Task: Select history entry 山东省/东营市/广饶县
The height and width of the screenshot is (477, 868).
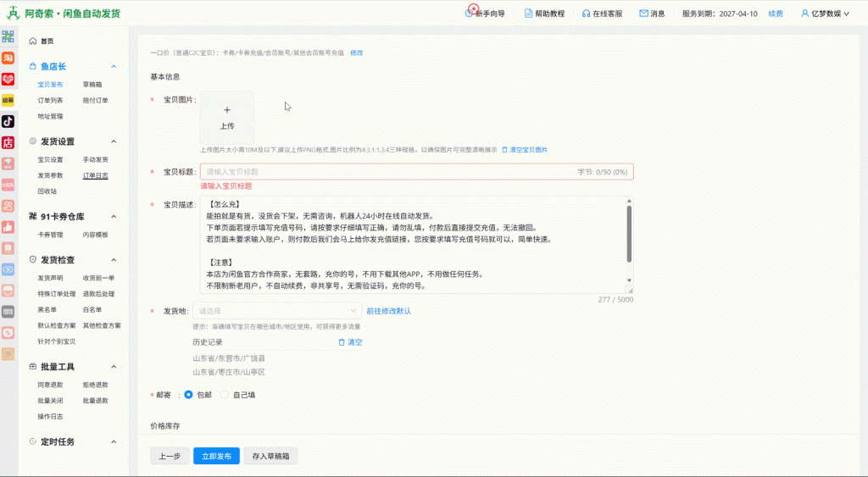Action: point(229,358)
